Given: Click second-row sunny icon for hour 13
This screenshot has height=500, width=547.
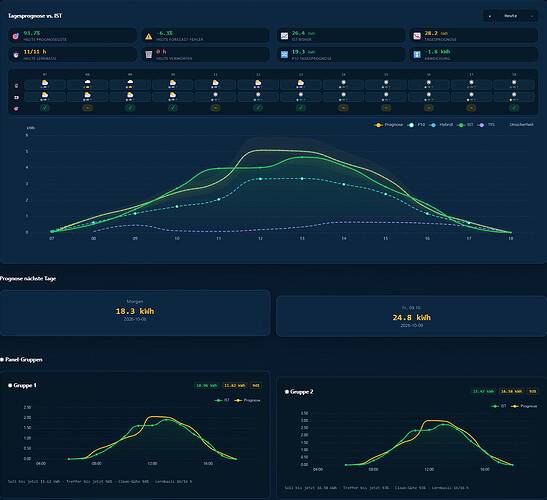Looking at the screenshot, I should click(301, 95).
